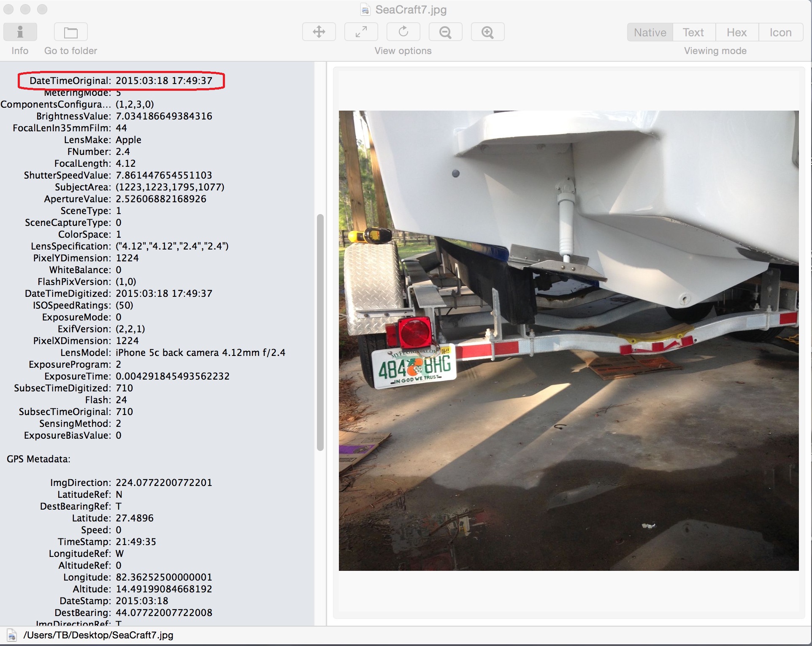The width and height of the screenshot is (812, 646).
Task: Zoom in using the plus magnifier
Action: [487, 32]
